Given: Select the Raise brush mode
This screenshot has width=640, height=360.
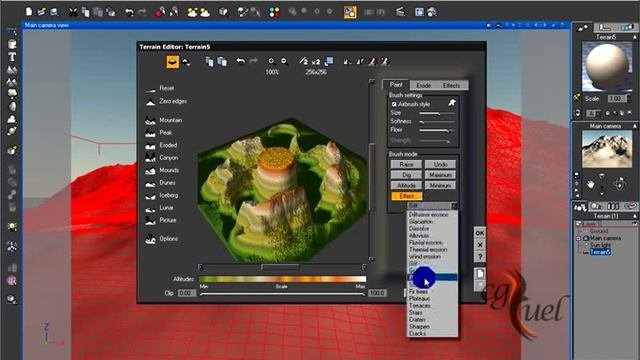Looking at the screenshot, I should click(x=406, y=164).
